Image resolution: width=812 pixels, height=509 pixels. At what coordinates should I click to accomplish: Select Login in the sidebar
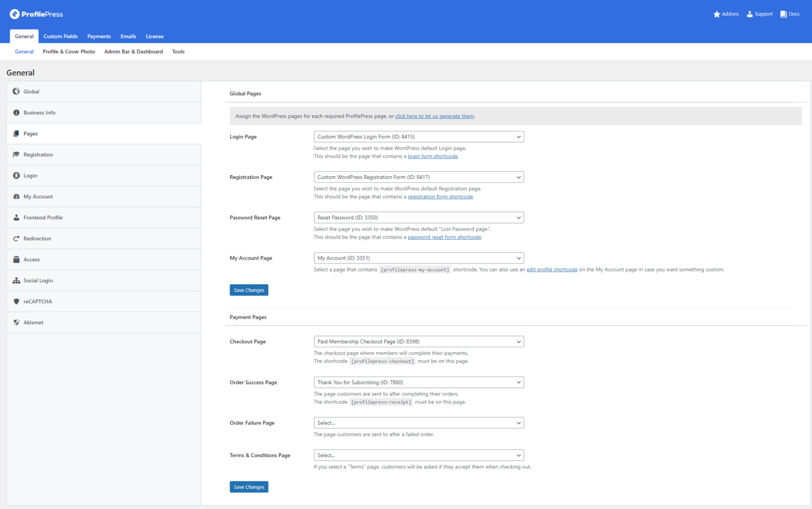pyautogui.click(x=104, y=176)
